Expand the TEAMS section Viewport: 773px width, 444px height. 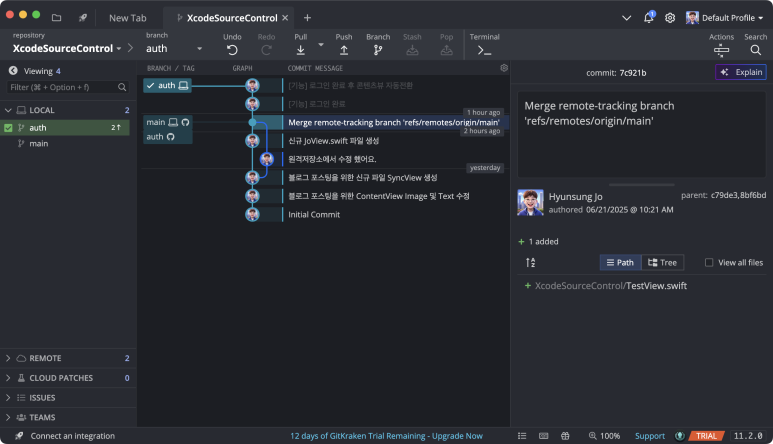pyautogui.click(x=8, y=417)
